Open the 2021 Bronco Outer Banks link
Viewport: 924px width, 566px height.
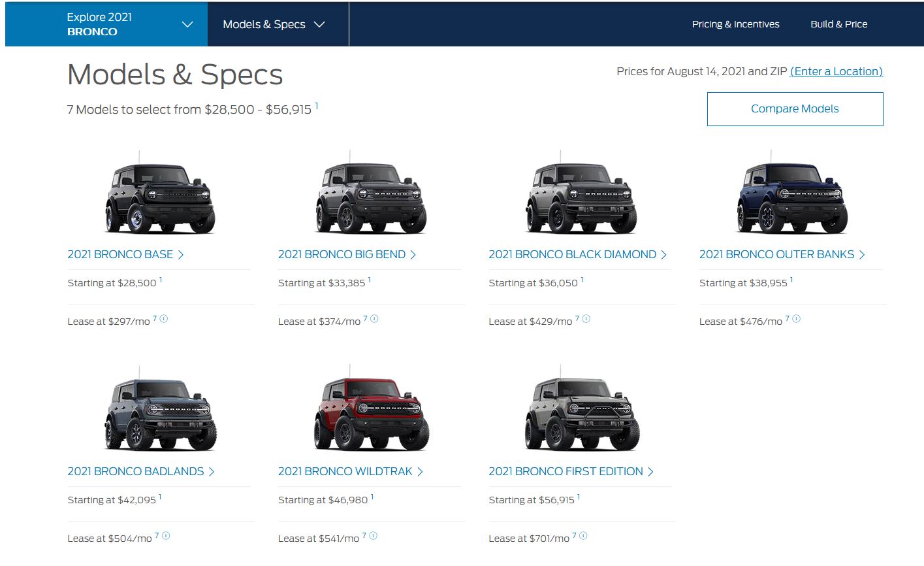[x=782, y=254]
